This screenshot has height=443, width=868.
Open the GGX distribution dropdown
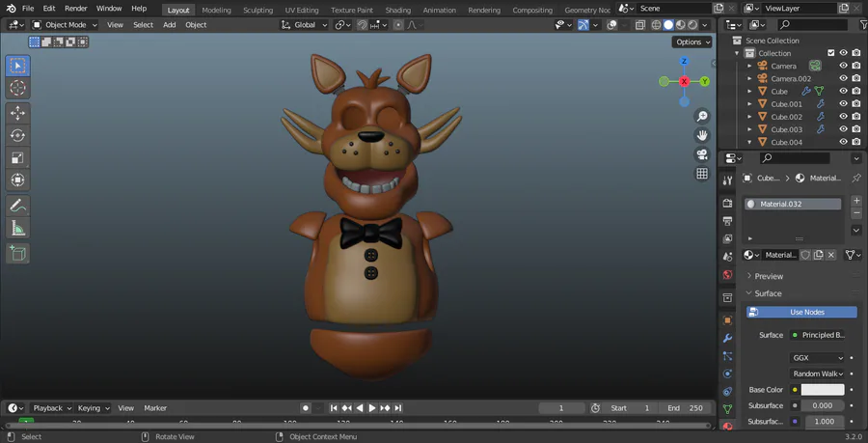[817, 358]
